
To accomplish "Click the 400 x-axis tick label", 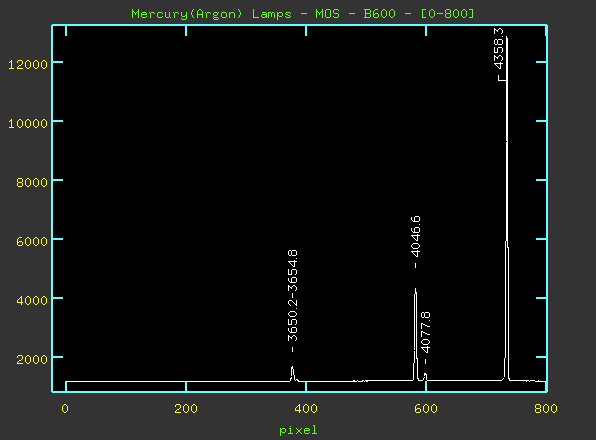I will [x=306, y=409].
